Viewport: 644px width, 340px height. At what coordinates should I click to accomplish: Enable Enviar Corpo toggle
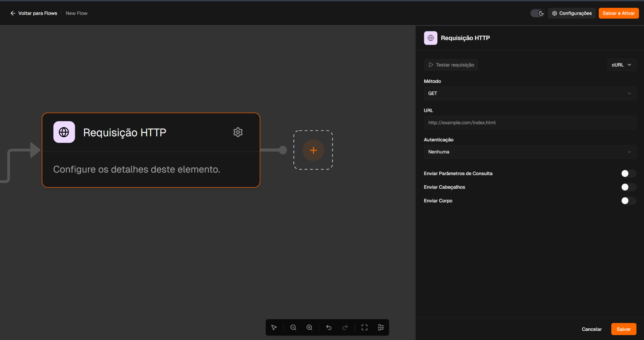point(629,201)
